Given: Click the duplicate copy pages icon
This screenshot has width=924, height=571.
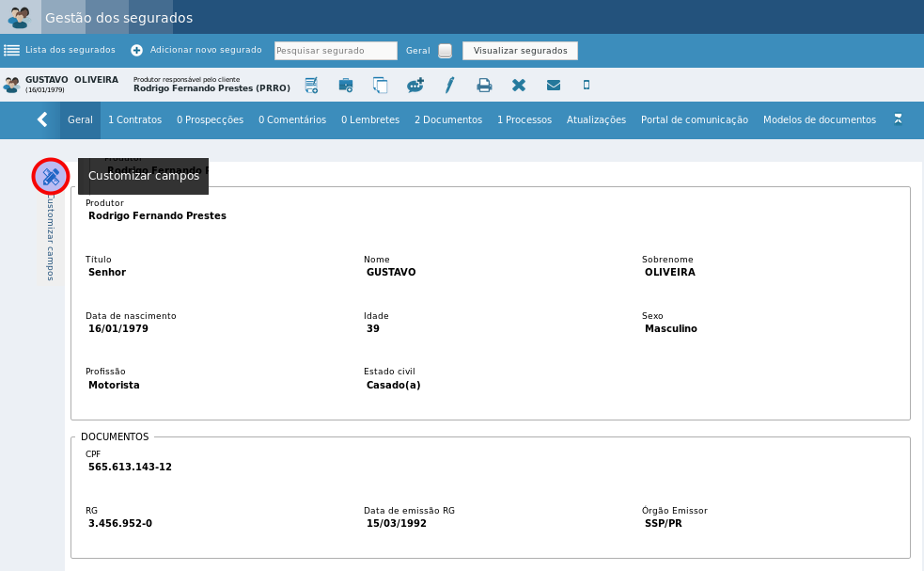Looking at the screenshot, I should click(x=380, y=85).
